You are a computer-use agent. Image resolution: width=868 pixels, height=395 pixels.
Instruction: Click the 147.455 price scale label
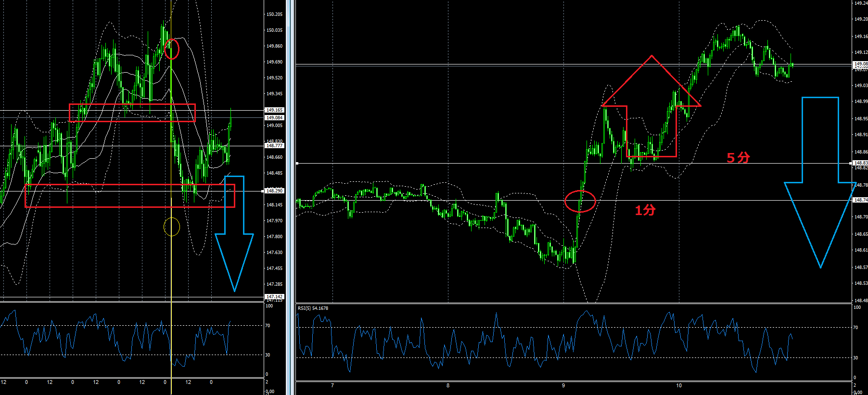pyautogui.click(x=274, y=268)
